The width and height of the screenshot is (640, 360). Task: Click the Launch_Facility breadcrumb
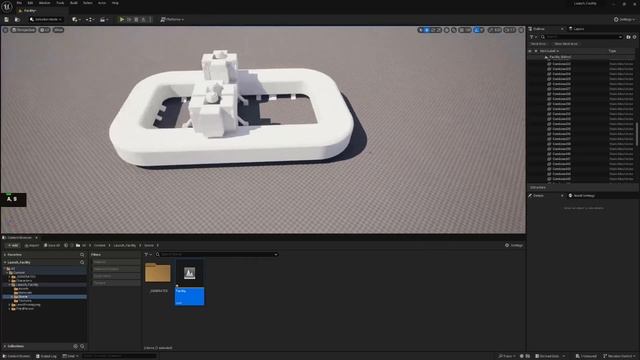click(124, 246)
